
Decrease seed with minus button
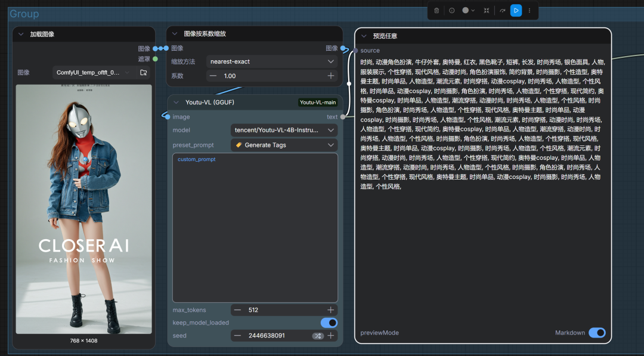[x=237, y=336]
